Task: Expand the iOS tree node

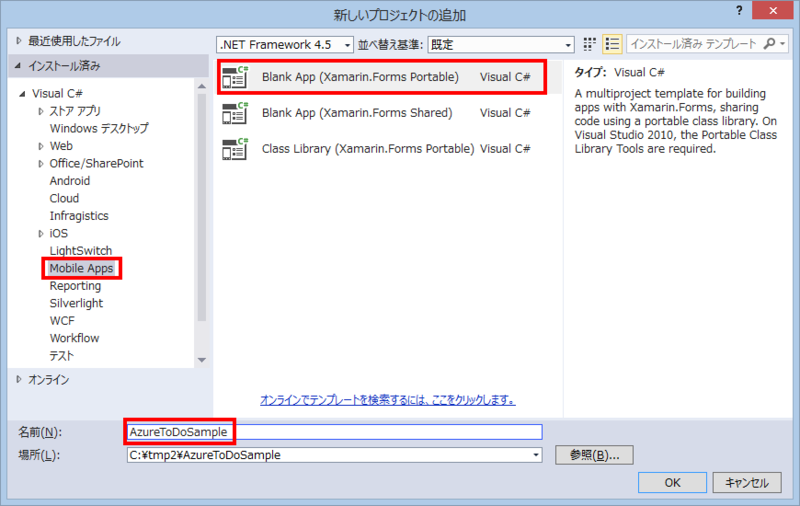Action: point(41,234)
